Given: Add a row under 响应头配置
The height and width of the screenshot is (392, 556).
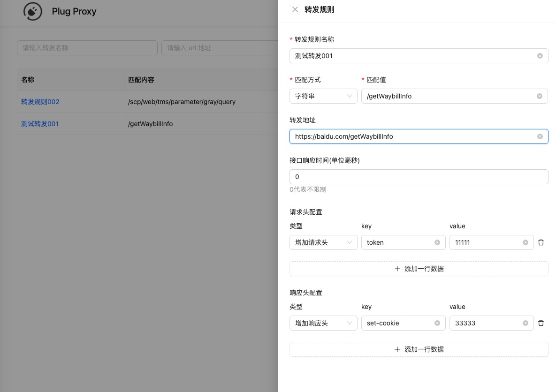Looking at the screenshot, I should (x=419, y=349).
